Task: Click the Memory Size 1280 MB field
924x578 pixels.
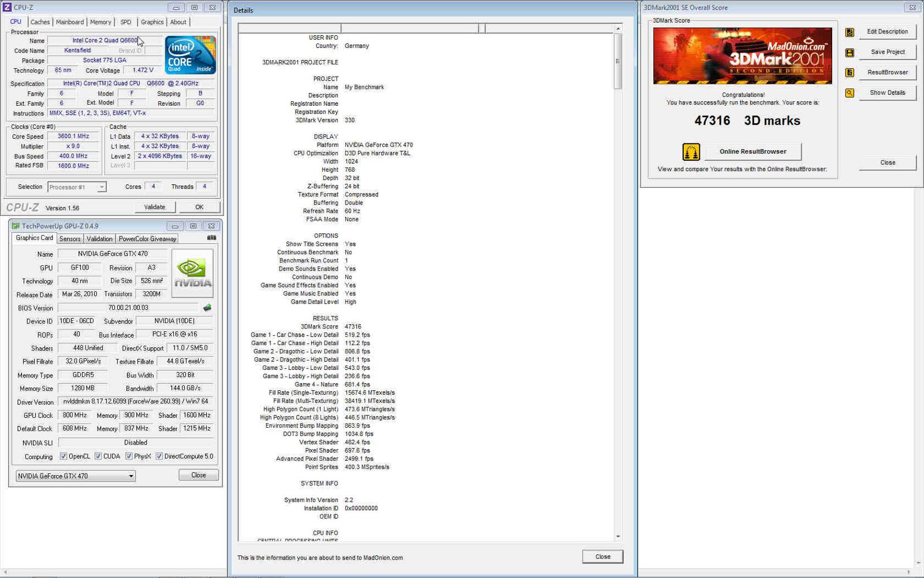Action: point(82,388)
